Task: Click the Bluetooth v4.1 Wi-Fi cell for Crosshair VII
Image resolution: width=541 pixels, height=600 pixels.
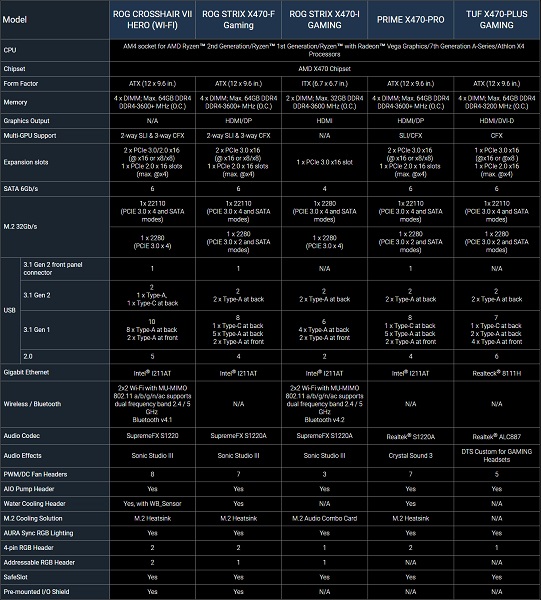Action: point(152,404)
